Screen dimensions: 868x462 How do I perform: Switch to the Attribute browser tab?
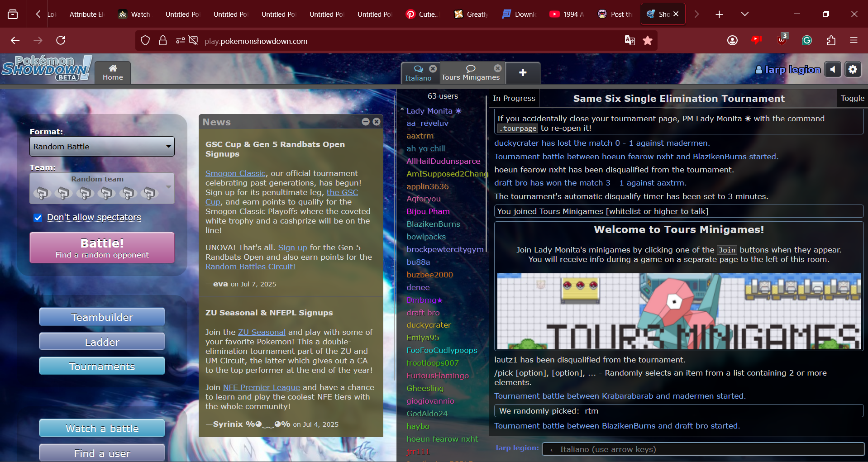coord(86,14)
